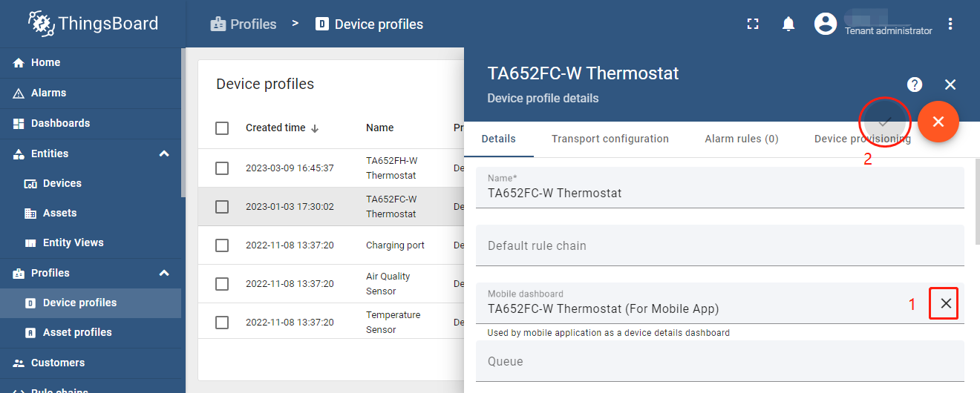Screen dimensions: 980x393
Task: Open the user account avatar
Action: 826,24
